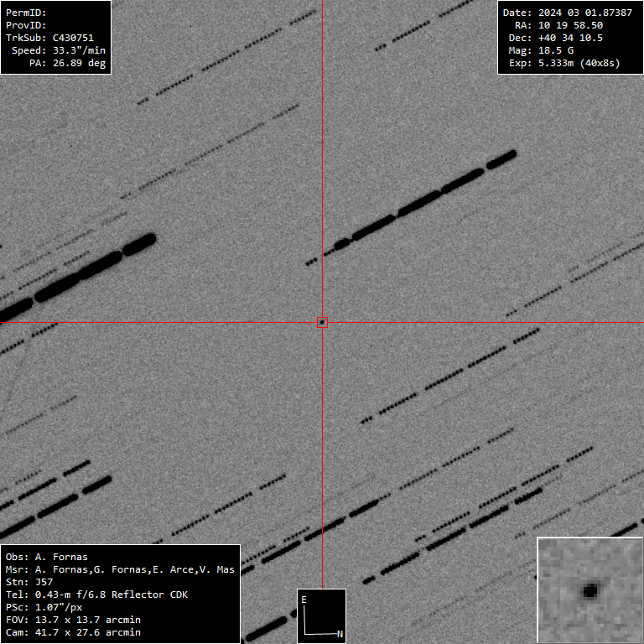
Task: Click the E/N compass orientation indicator
Action: pos(321,615)
